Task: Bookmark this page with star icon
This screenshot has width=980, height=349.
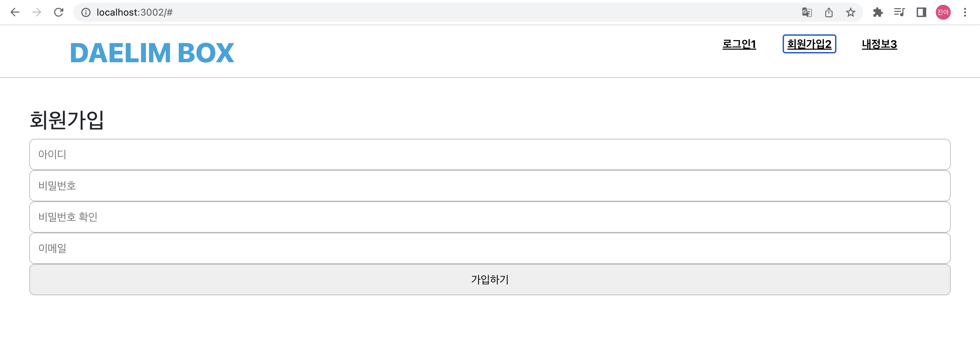Action: [x=851, y=13]
